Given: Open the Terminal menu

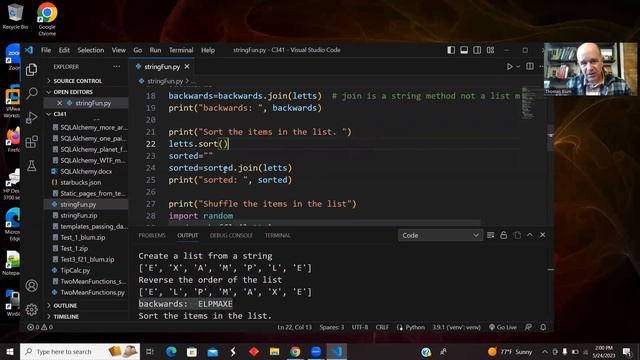Looking at the screenshot, I should [181, 50].
